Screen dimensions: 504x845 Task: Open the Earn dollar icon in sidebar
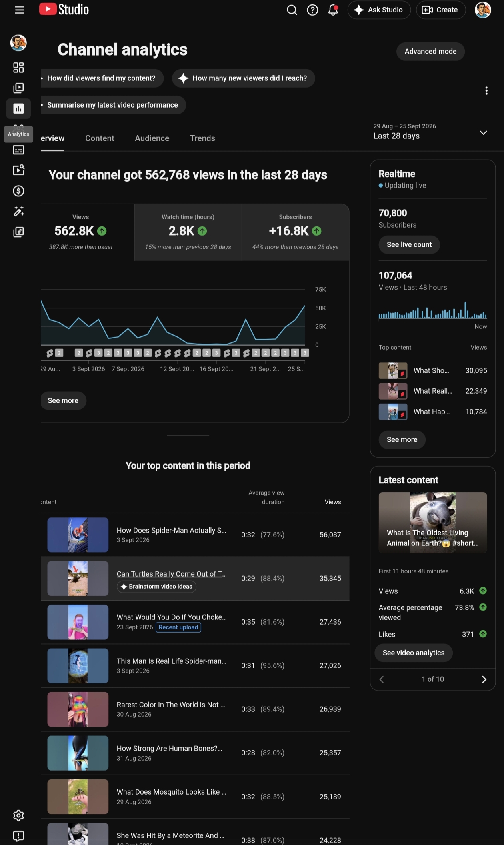[18, 191]
